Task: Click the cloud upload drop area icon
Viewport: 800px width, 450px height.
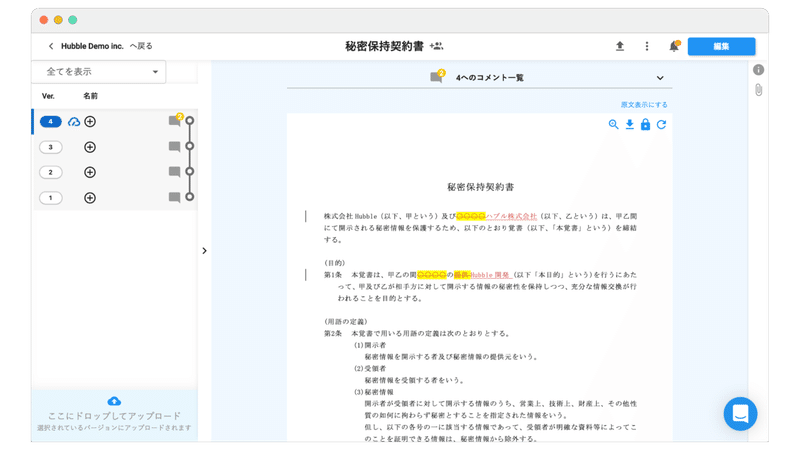Action: (114, 401)
